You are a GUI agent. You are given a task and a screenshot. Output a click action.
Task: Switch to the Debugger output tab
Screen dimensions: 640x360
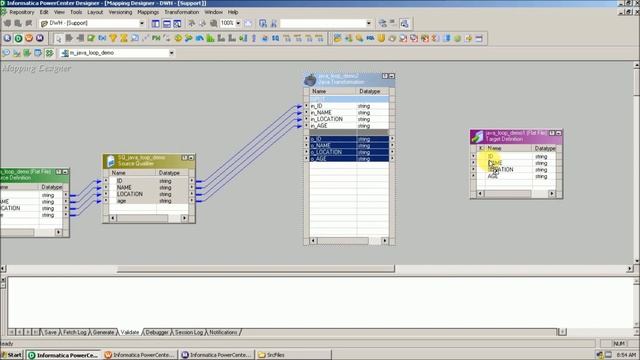pos(157,332)
